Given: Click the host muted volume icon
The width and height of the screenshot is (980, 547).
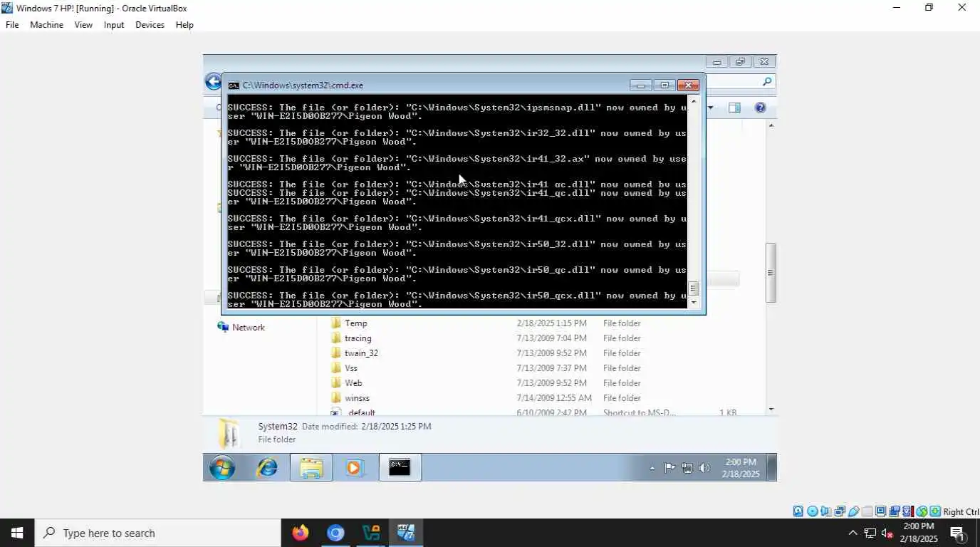Looking at the screenshot, I should (887, 533).
